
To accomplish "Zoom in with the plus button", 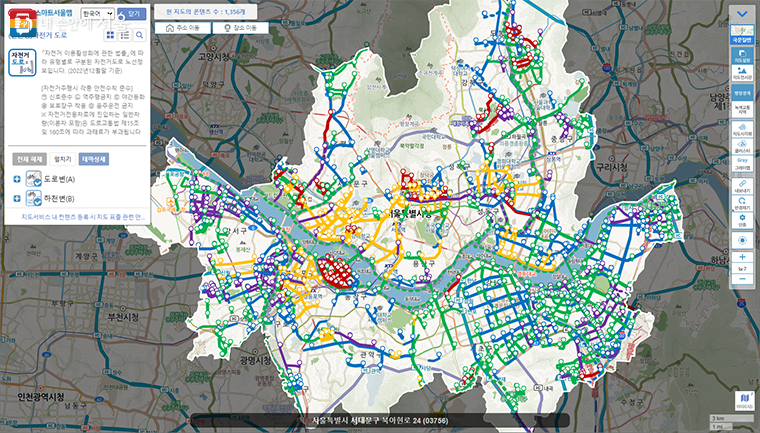I will [x=742, y=257].
